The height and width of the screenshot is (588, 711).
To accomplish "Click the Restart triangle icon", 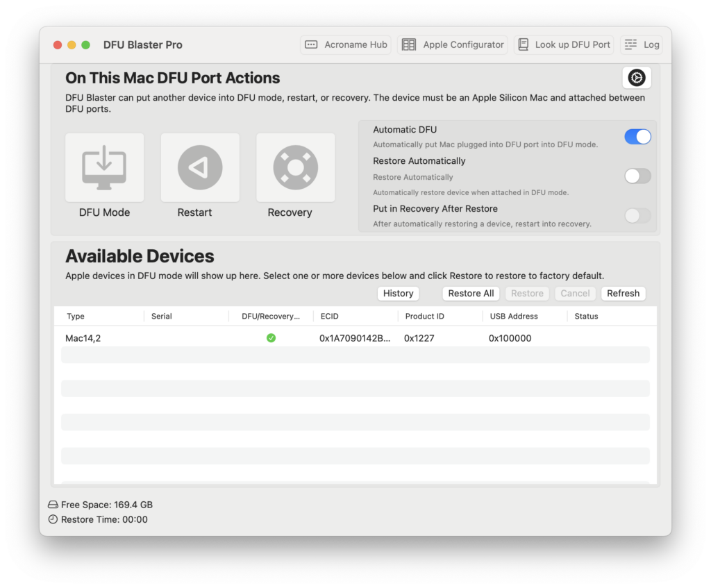I will click(200, 167).
